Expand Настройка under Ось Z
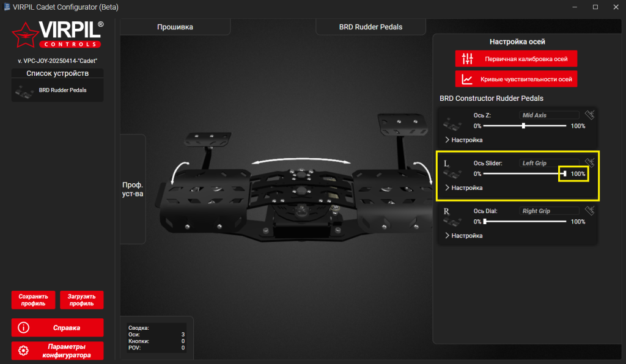The width and height of the screenshot is (626, 364). (463, 140)
